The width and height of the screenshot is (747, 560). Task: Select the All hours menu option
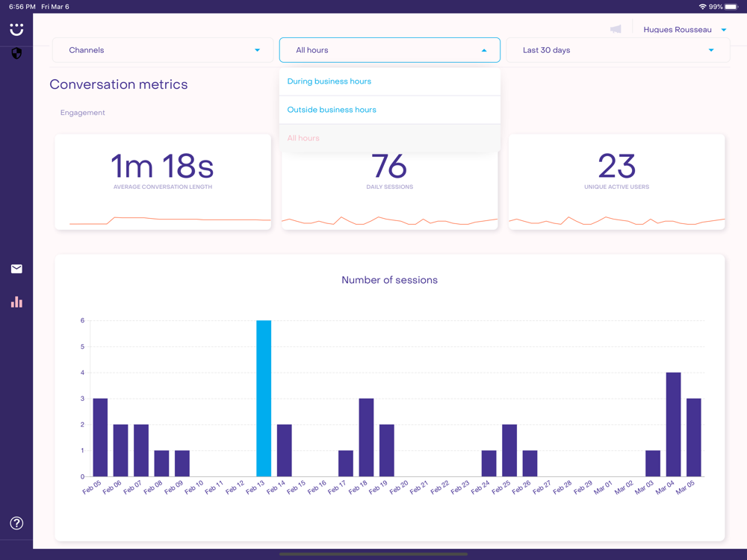389,138
